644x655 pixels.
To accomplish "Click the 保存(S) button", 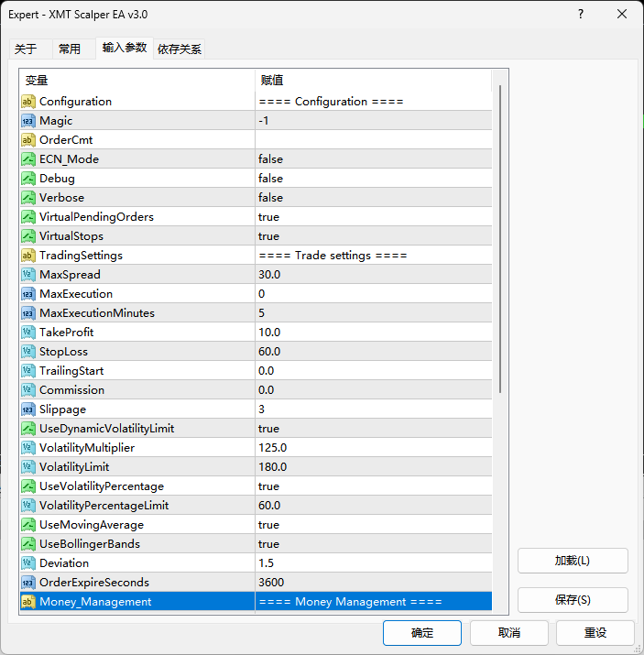I will 573,600.
